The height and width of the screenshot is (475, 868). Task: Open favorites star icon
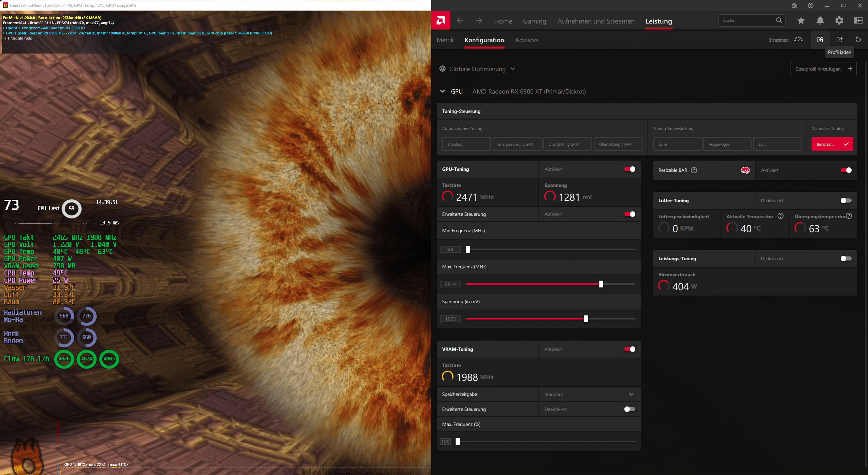[x=801, y=21]
